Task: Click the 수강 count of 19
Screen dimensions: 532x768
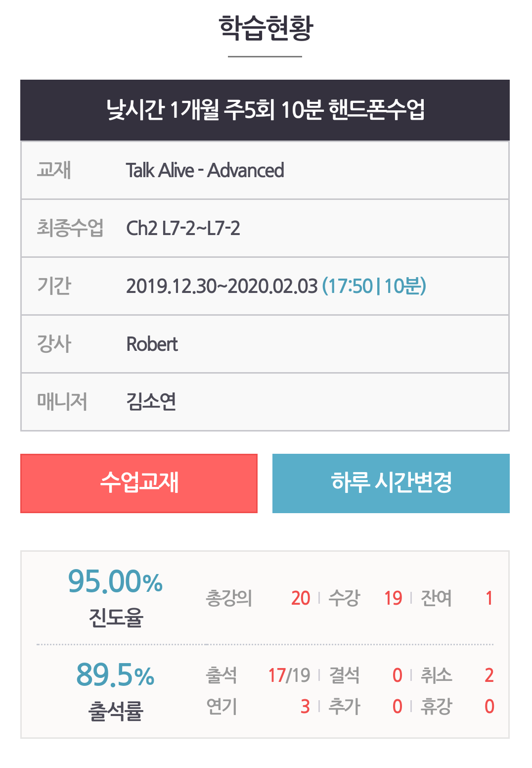Action: (x=393, y=598)
